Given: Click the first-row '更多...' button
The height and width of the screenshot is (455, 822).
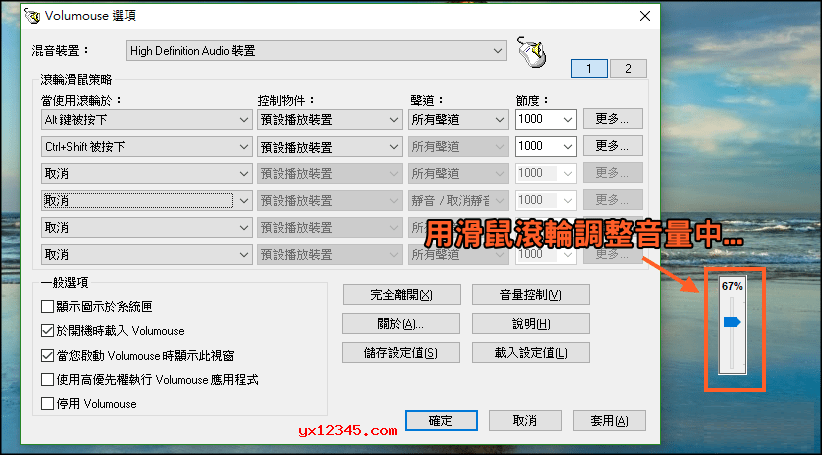Looking at the screenshot, I should pos(612,119).
